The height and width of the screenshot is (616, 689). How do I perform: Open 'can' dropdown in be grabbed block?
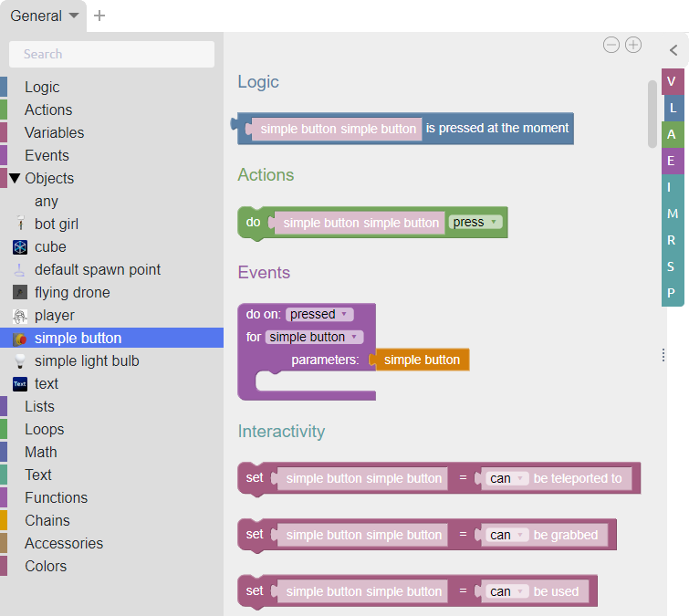(507, 535)
